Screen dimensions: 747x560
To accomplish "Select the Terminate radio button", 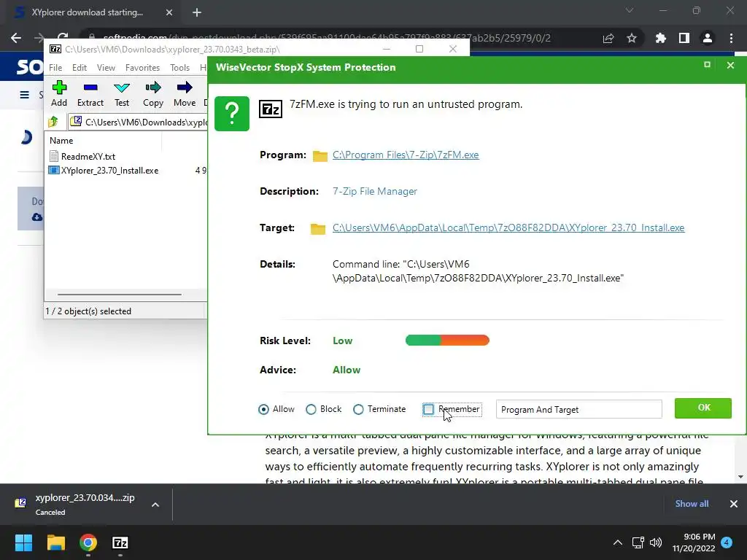I will [358, 410].
